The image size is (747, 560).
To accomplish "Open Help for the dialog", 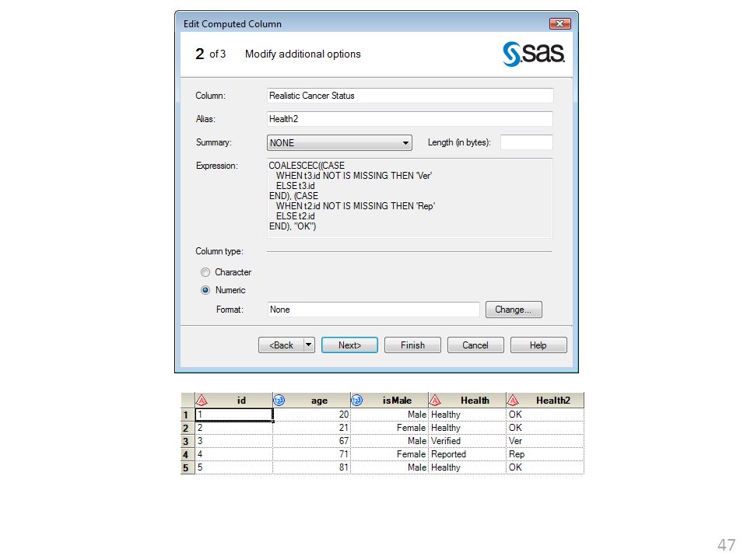I will point(538,345).
